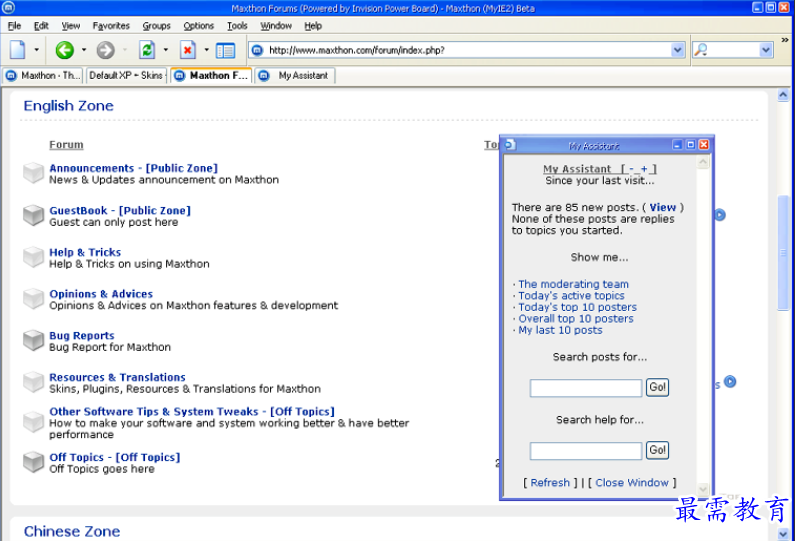
Task: Switch to the My Assistant tab
Action: [295, 76]
